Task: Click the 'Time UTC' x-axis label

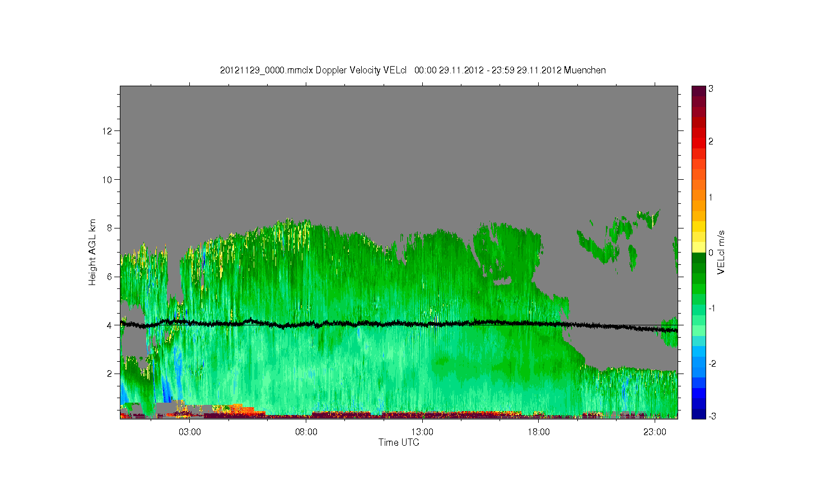Action: coord(399,442)
